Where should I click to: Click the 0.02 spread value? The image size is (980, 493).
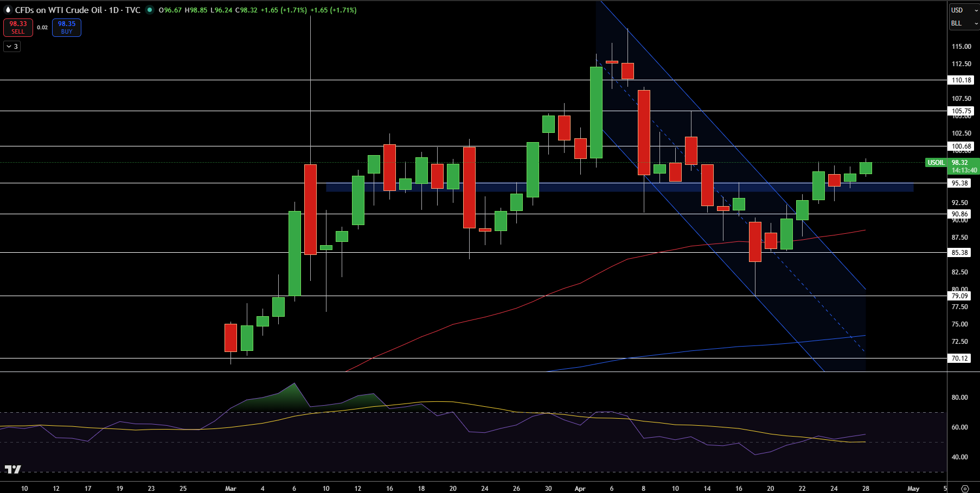(x=42, y=27)
